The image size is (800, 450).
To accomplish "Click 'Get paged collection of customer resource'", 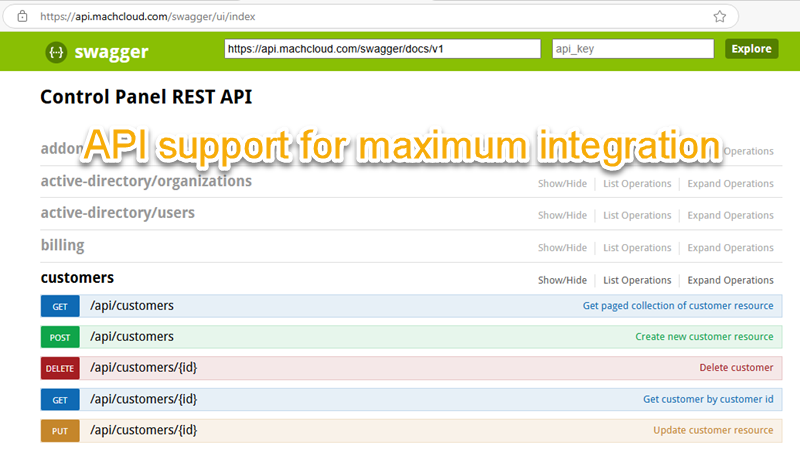I will tap(678, 306).
